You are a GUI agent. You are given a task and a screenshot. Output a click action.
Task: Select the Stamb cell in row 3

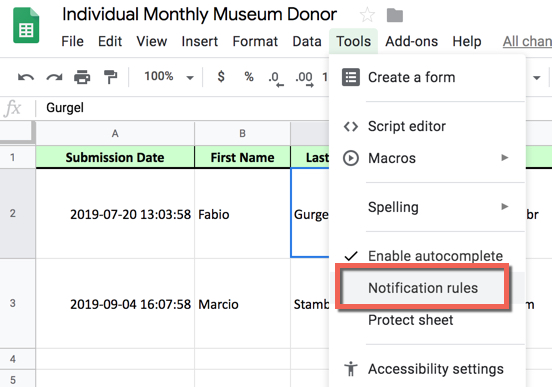tap(310, 304)
